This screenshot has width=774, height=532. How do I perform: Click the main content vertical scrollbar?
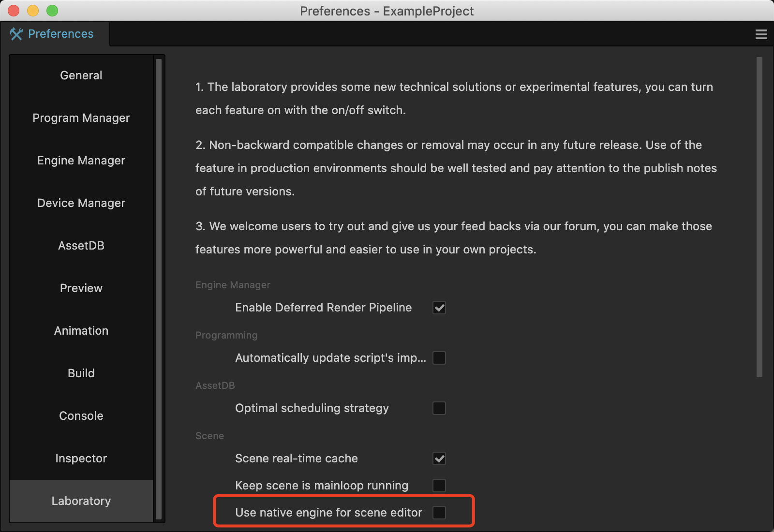(x=759, y=217)
